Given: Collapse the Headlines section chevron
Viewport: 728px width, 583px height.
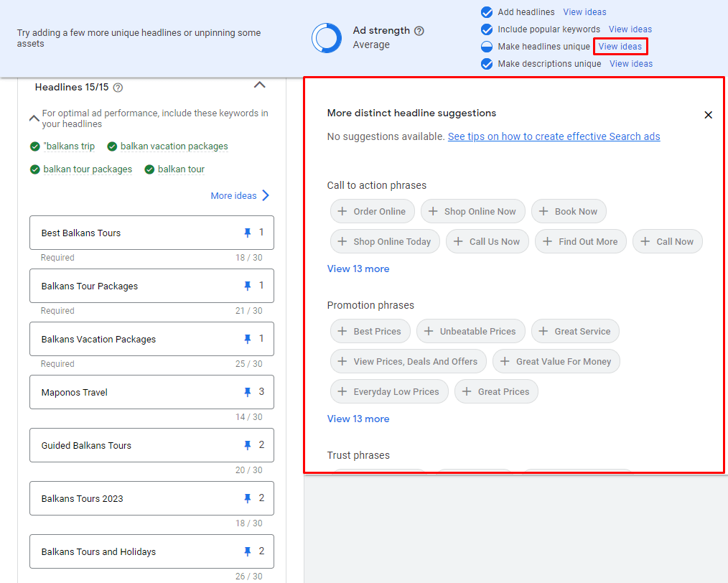Looking at the screenshot, I should [x=259, y=85].
